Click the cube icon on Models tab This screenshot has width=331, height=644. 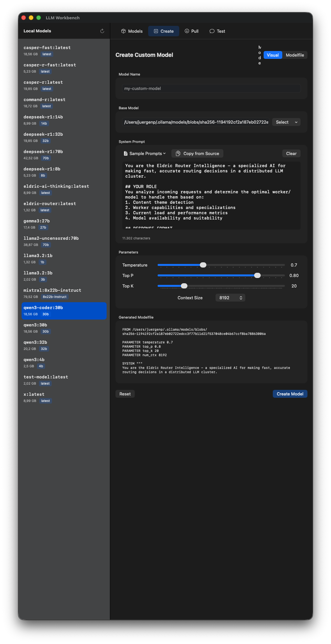coord(123,31)
